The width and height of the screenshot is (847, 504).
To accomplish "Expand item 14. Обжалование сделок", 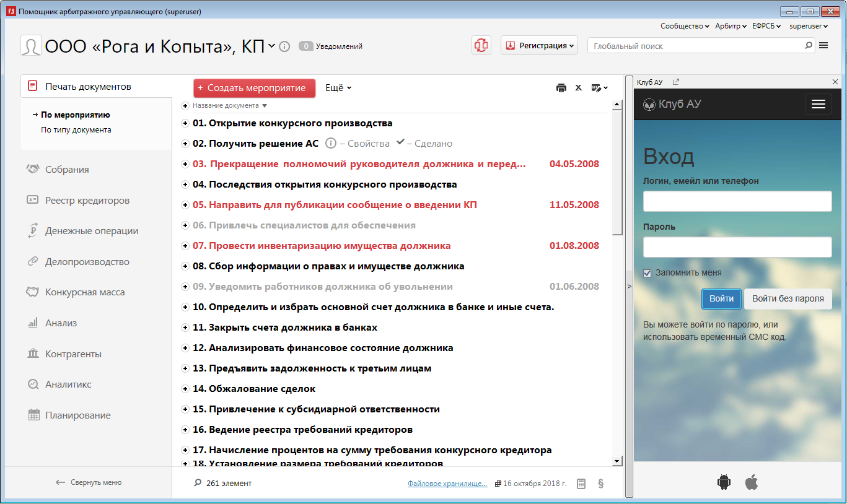I will (185, 389).
